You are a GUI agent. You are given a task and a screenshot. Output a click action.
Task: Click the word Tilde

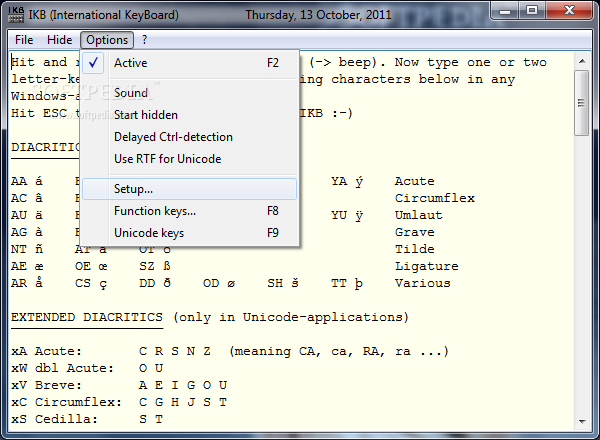pos(415,249)
